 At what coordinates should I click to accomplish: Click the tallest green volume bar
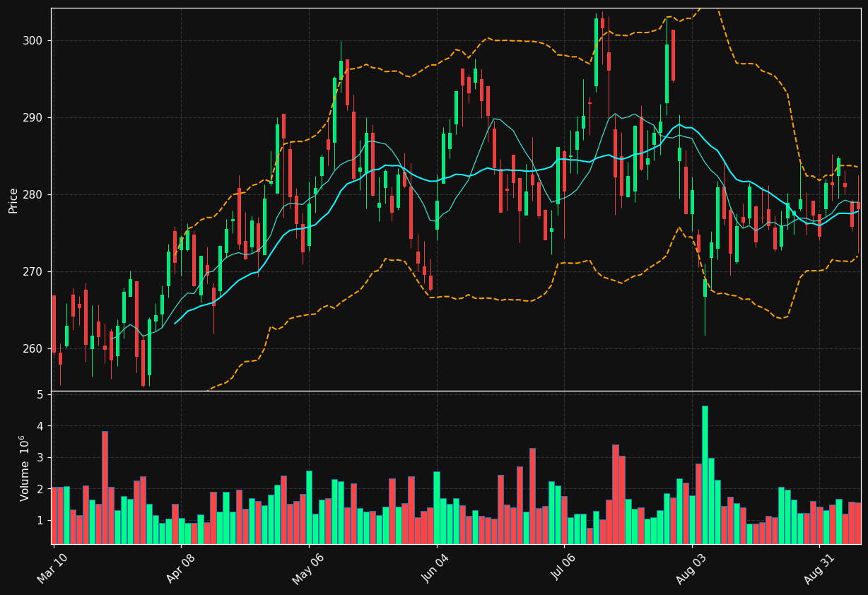point(705,475)
